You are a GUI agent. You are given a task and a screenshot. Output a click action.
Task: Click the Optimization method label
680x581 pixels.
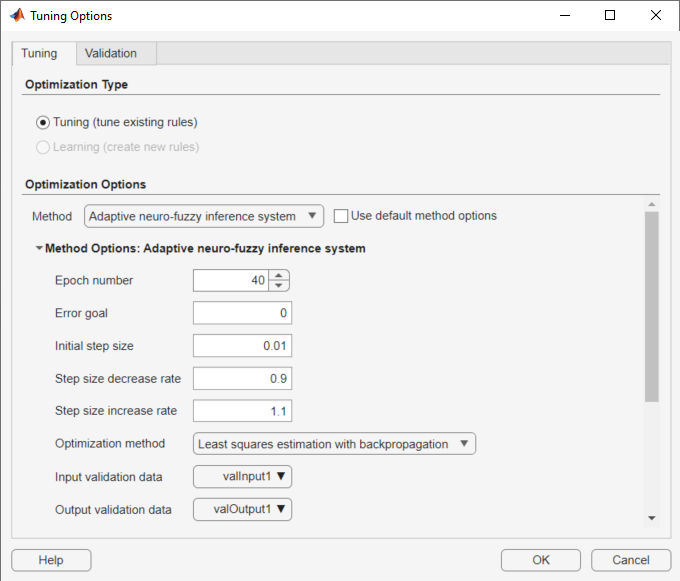(110, 444)
